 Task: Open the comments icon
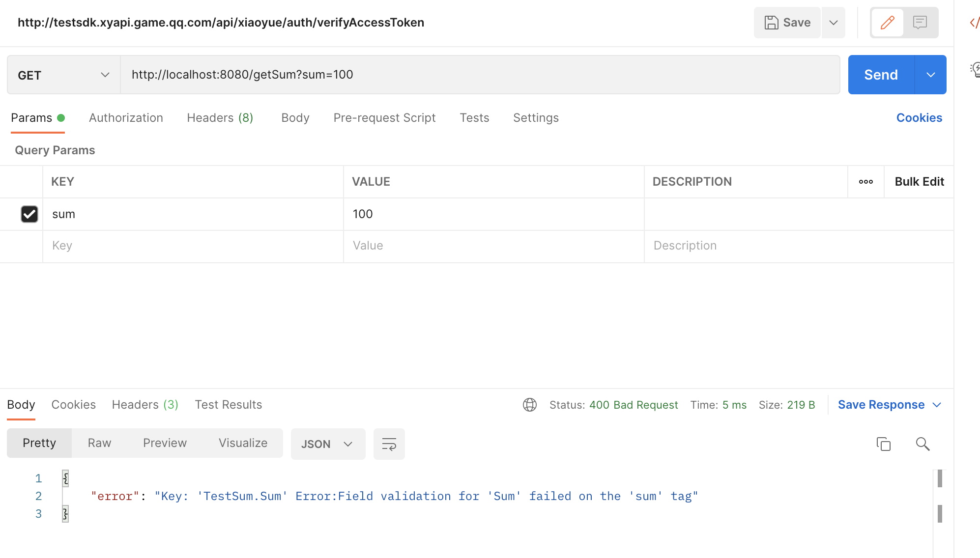(x=920, y=23)
